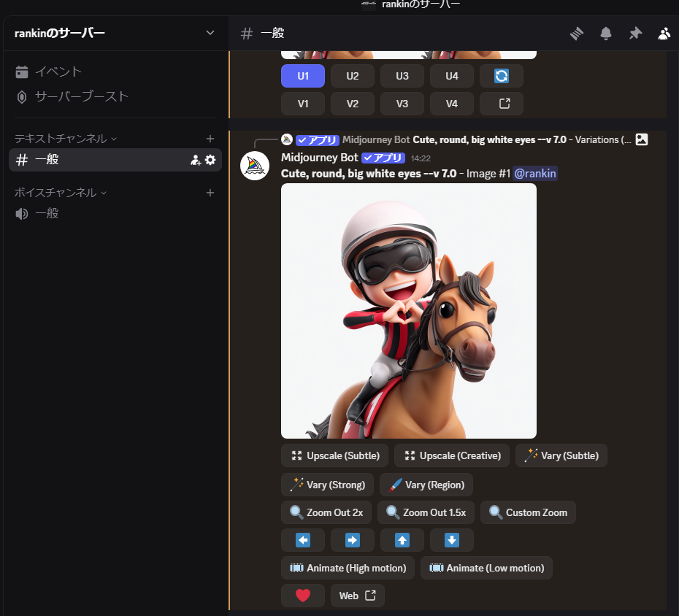Pan image up with up arrow button
The width and height of the screenshot is (679, 616).
coord(402,540)
